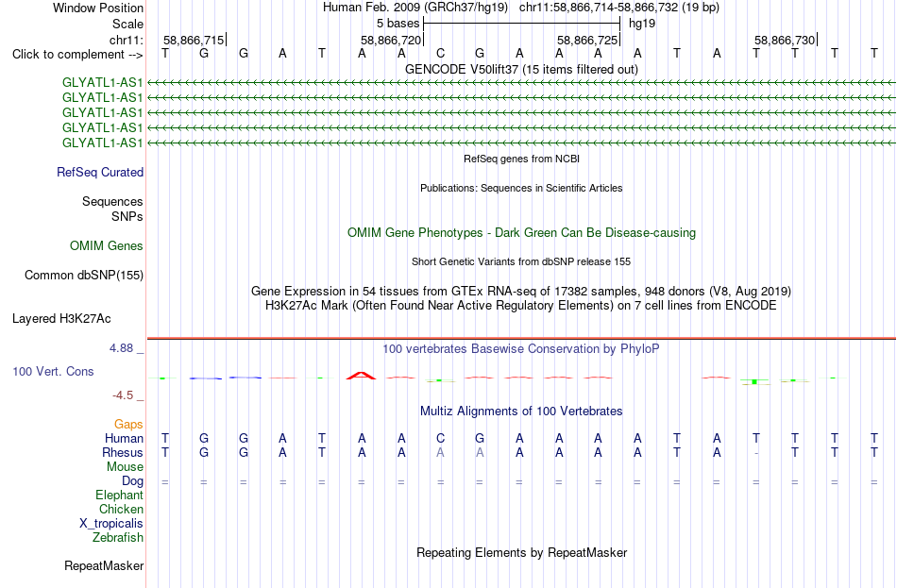Click the -4.5 PhyloP lower scale value

(123, 395)
